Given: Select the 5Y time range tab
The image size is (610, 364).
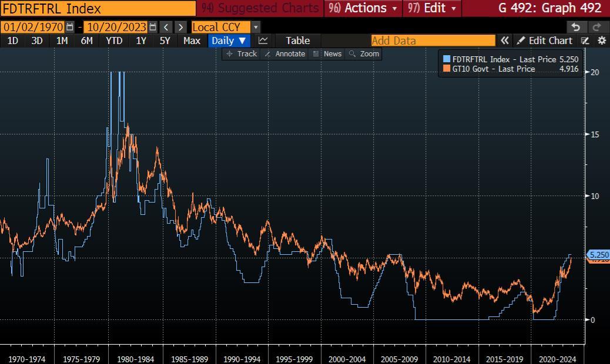Looking at the screenshot, I should (165, 41).
